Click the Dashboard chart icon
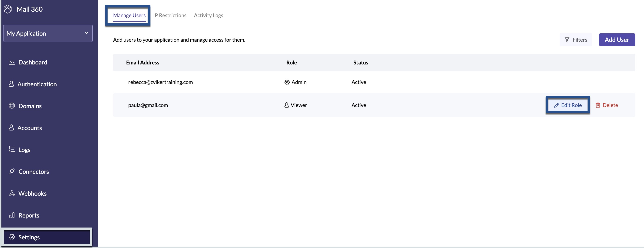This screenshot has width=644, height=248. pyautogui.click(x=11, y=62)
